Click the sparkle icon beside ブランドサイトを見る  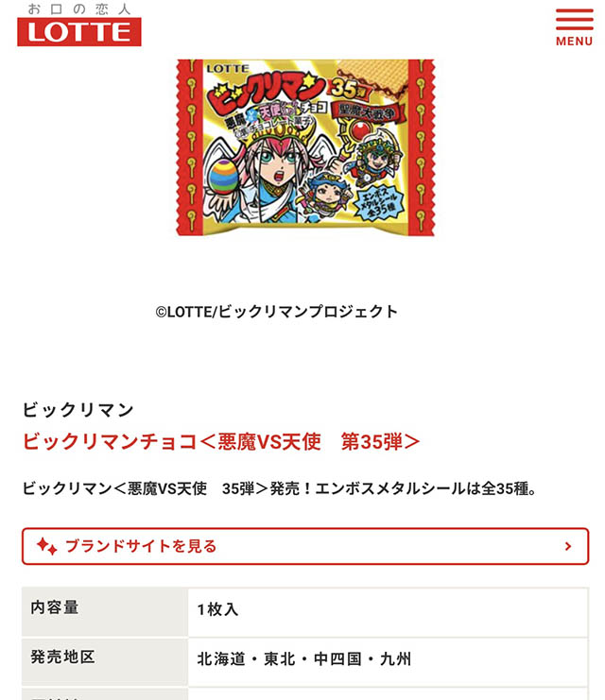[x=47, y=546]
